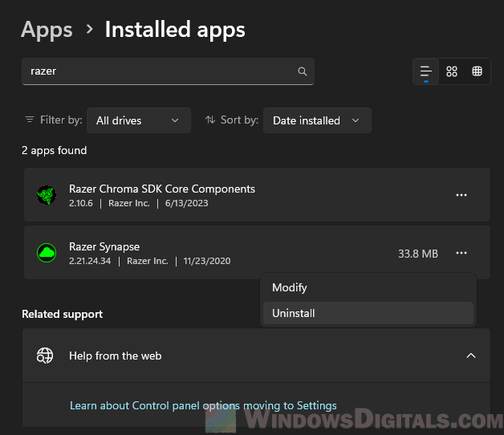The width and height of the screenshot is (504, 435).
Task: Switch to grid view layout
Action: click(x=452, y=71)
